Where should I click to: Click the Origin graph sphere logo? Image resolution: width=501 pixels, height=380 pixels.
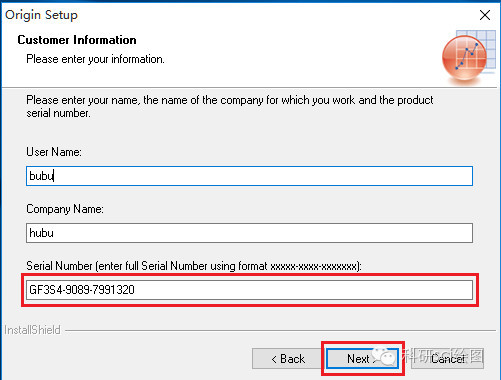coord(464,58)
